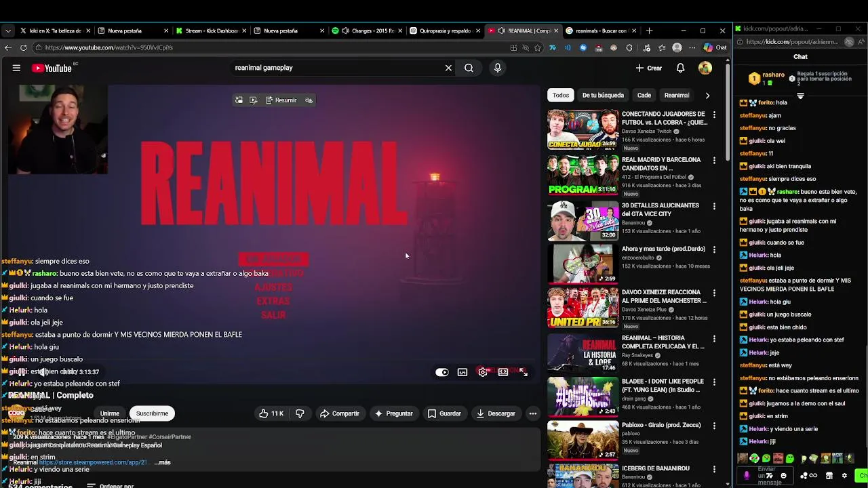The height and width of the screenshot is (488, 868).
Task: Click the Crear button
Action: coord(648,68)
